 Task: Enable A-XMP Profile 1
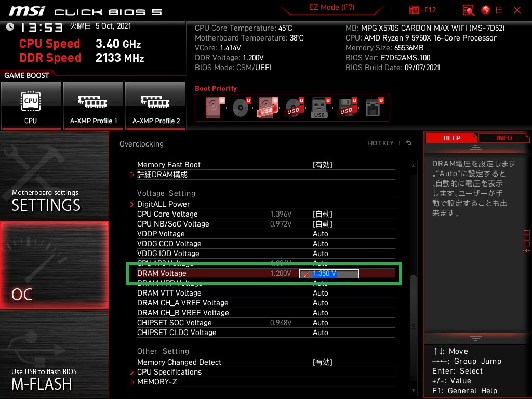[94, 105]
